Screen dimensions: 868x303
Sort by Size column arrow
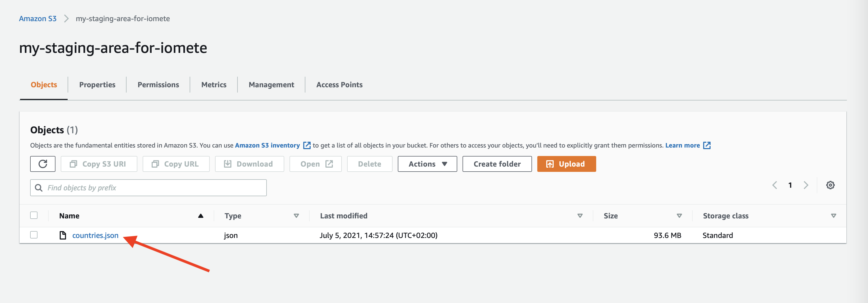coord(679,216)
